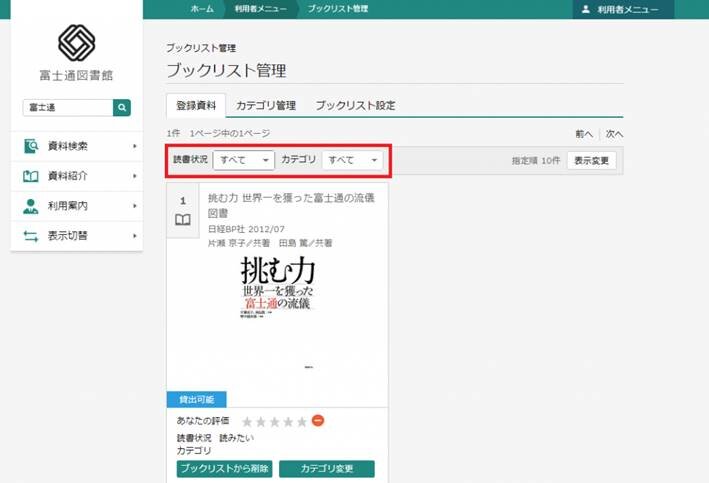Click the 表示変更 button

[591, 161]
